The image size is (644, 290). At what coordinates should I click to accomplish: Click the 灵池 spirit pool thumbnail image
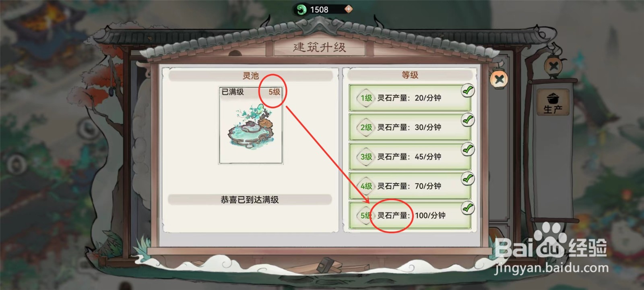click(251, 125)
